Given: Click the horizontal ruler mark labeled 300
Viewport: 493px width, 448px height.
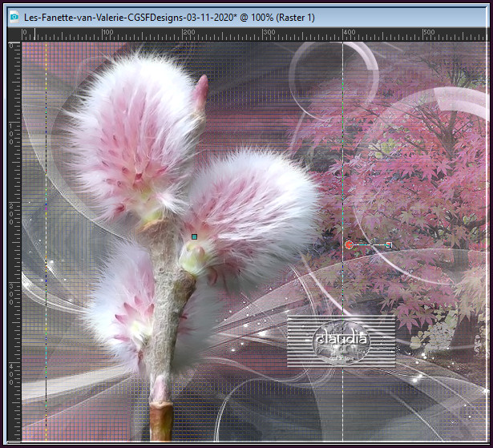Looking at the screenshot, I should point(269,32).
